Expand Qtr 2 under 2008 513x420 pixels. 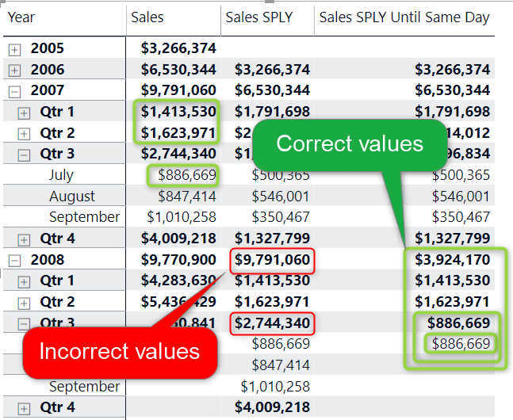[x=24, y=303]
